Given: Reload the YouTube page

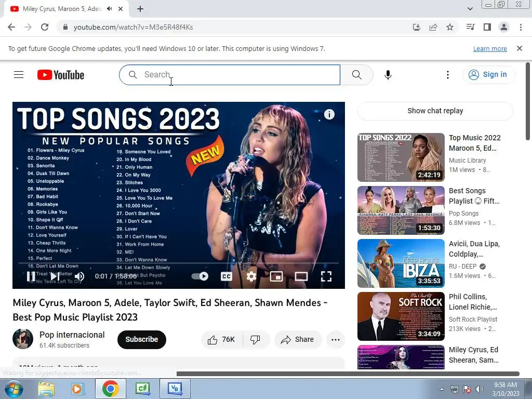Looking at the screenshot, I should [x=45, y=27].
